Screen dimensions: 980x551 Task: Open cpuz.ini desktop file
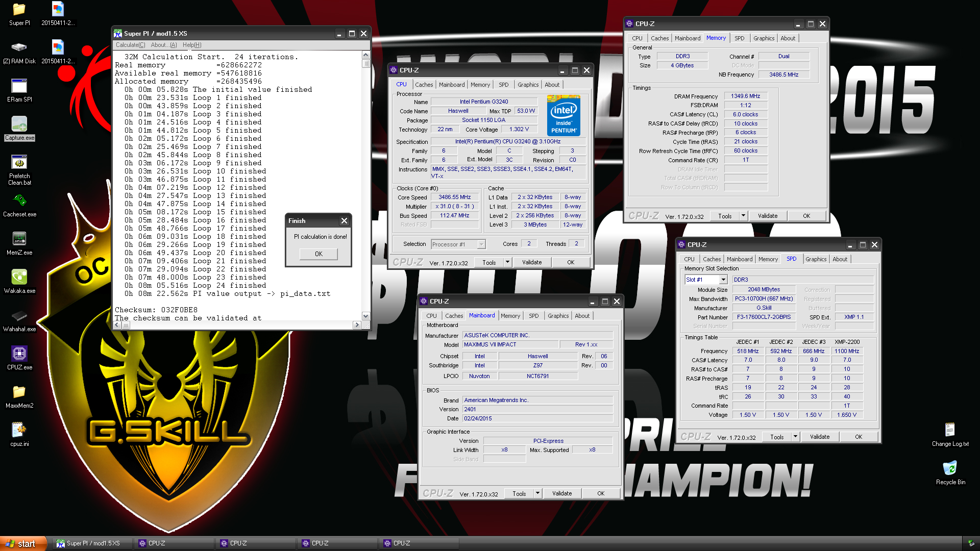tap(19, 435)
